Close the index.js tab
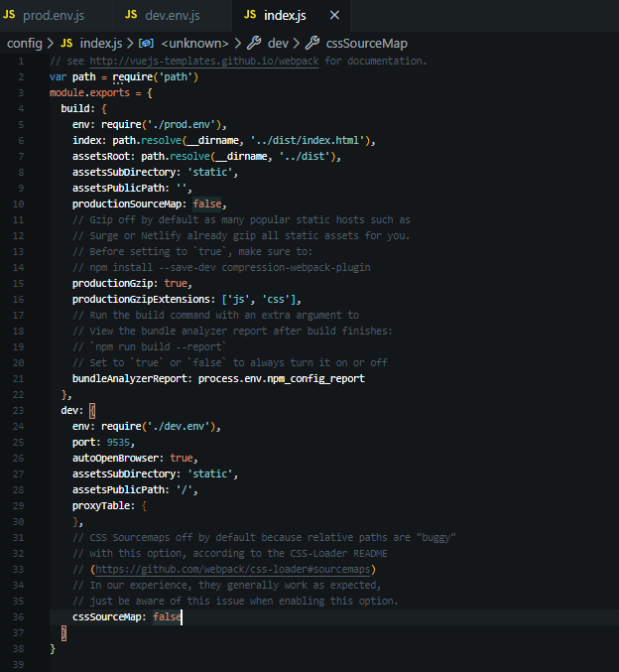619x672 pixels. 334,15
